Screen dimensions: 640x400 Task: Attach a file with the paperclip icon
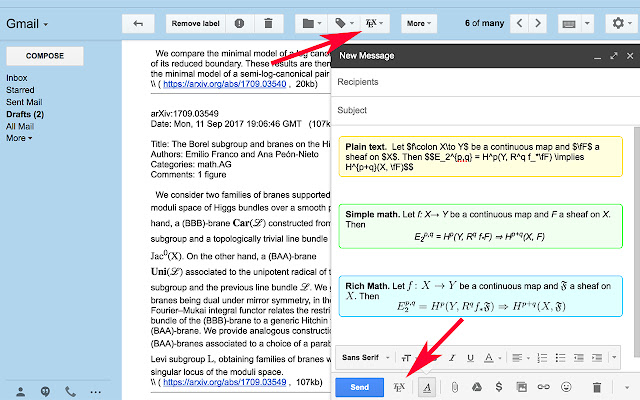coord(454,386)
